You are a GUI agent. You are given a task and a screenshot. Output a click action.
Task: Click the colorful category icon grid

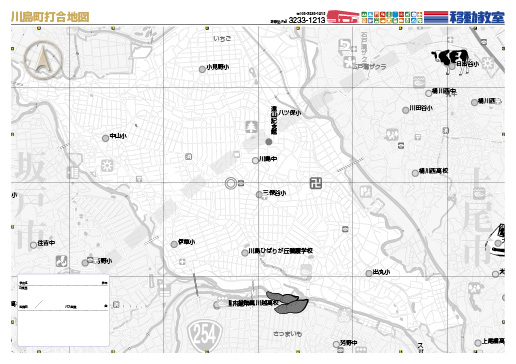point(392,17)
